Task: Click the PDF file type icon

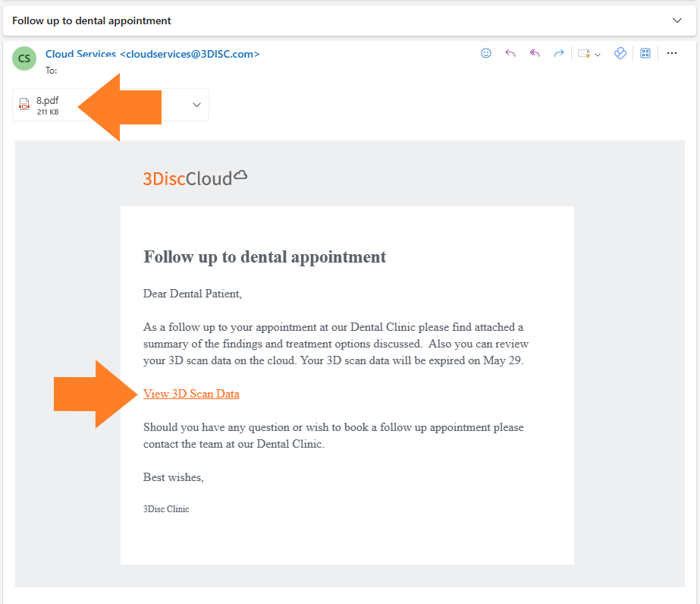Action: pos(24,105)
